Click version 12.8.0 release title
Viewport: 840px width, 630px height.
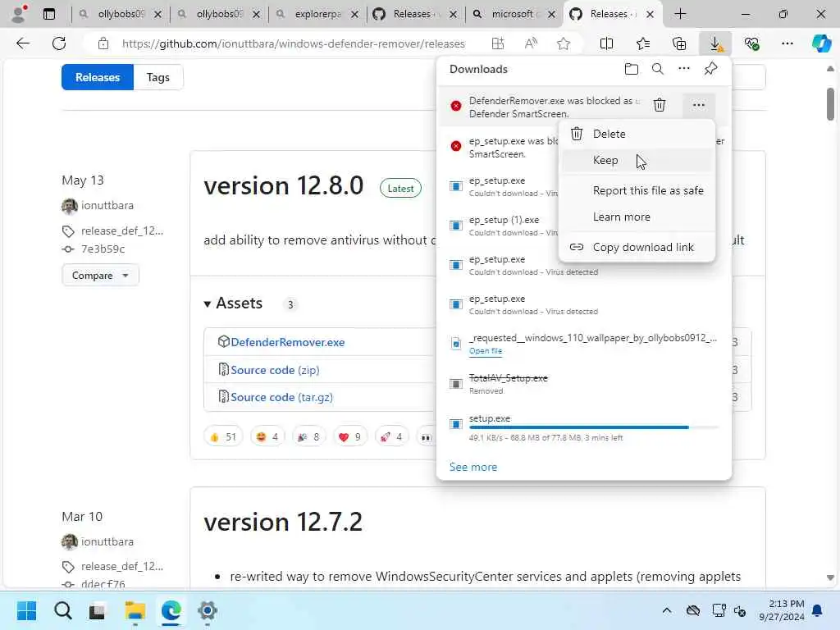point(283,186)
